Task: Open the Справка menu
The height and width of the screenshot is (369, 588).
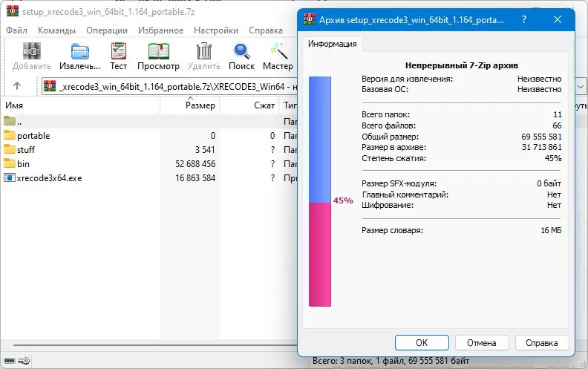Action: pyautogui.click(x=266, y=30)
